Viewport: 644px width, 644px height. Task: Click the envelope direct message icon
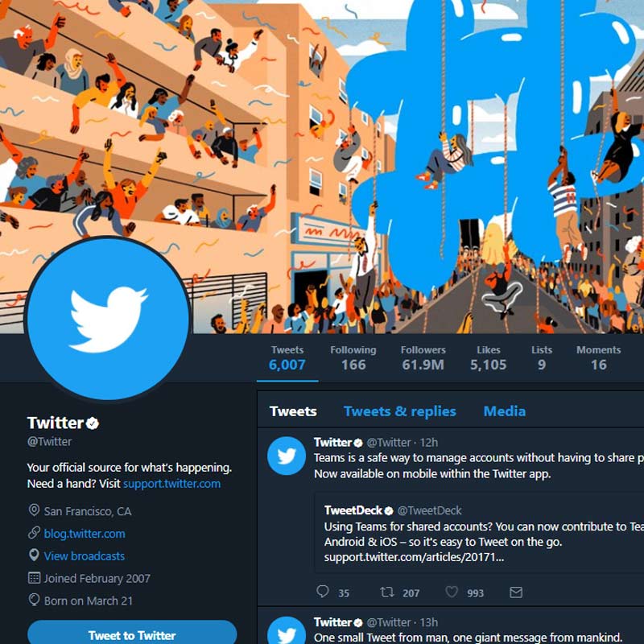[x=516, y=592]
